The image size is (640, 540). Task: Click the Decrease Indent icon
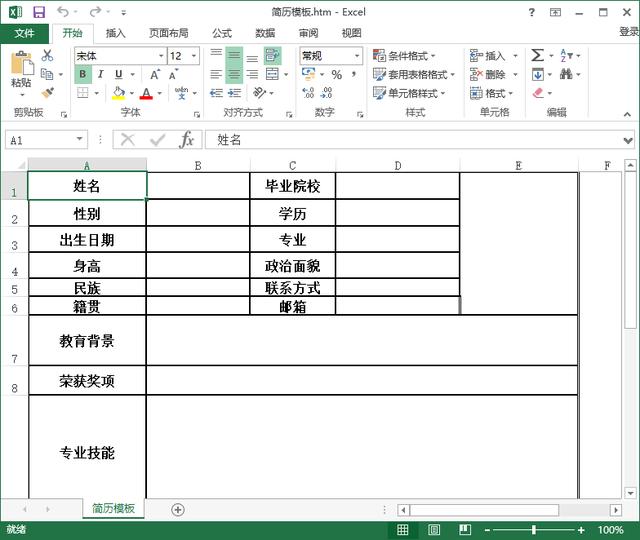[216, 93]
